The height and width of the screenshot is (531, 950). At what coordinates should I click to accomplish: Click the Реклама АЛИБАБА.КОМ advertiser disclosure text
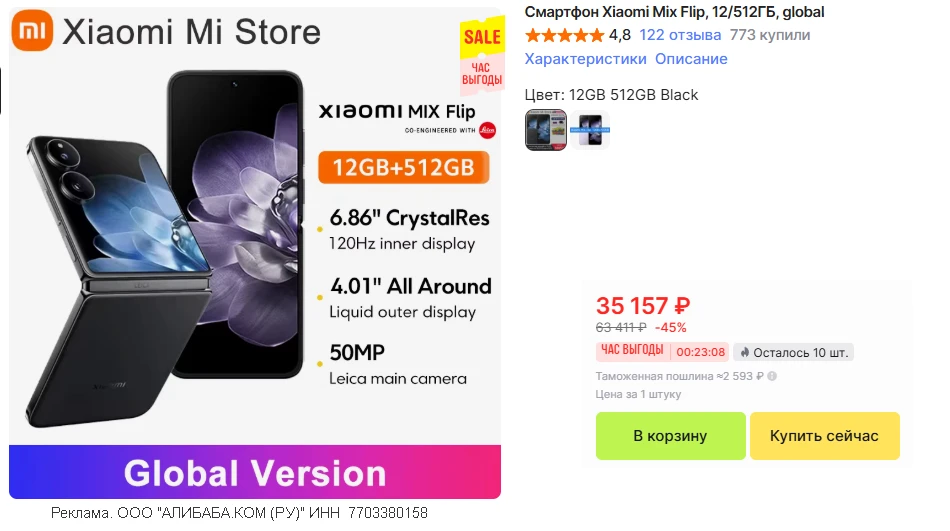coord(239,513)
